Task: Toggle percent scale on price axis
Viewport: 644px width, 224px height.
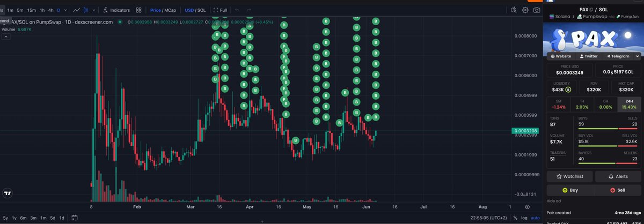Action: pyautogui.click(x=515, y=218)
